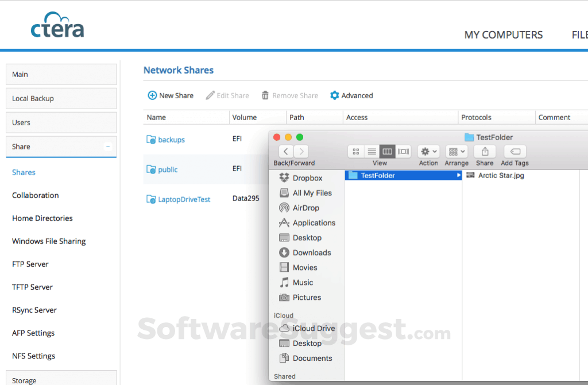Click the back navigation arrow in Finder
This screenshot has height=385, width=588.
285,151
